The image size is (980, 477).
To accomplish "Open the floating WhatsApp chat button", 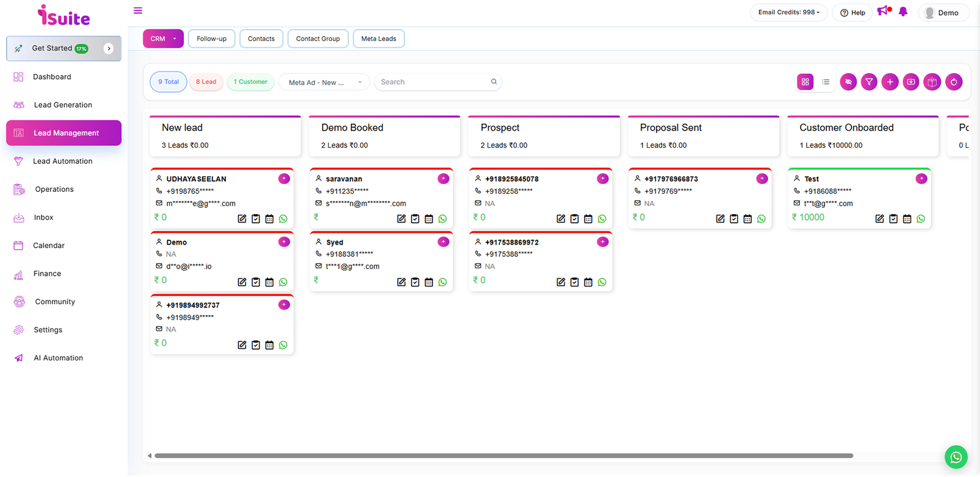I will point(956,457).
